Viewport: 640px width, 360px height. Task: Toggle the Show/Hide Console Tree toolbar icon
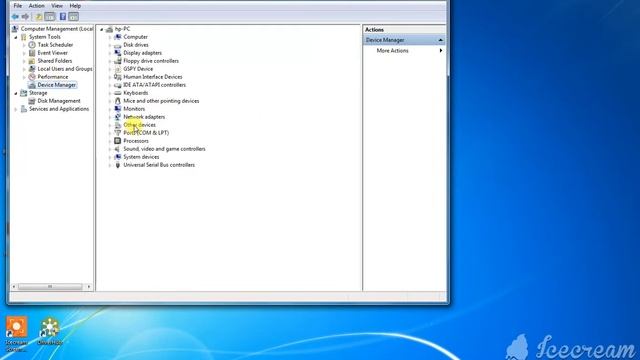pos(50,17)
